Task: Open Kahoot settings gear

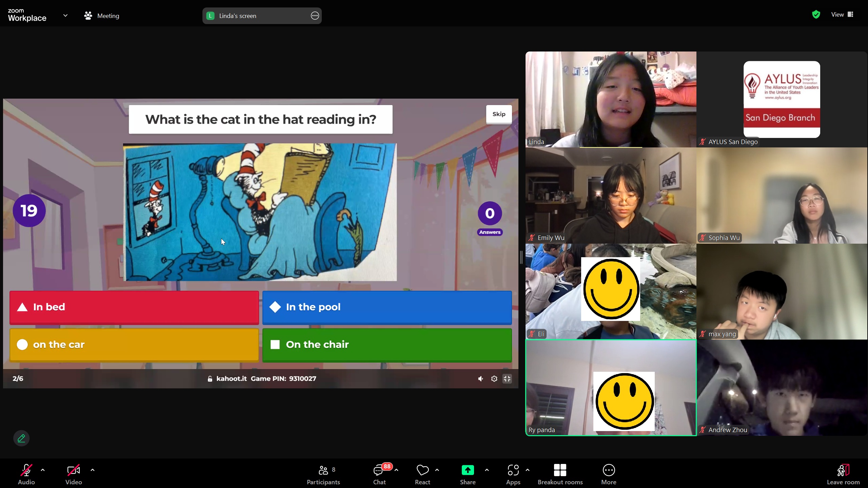Action: point(494,379)
